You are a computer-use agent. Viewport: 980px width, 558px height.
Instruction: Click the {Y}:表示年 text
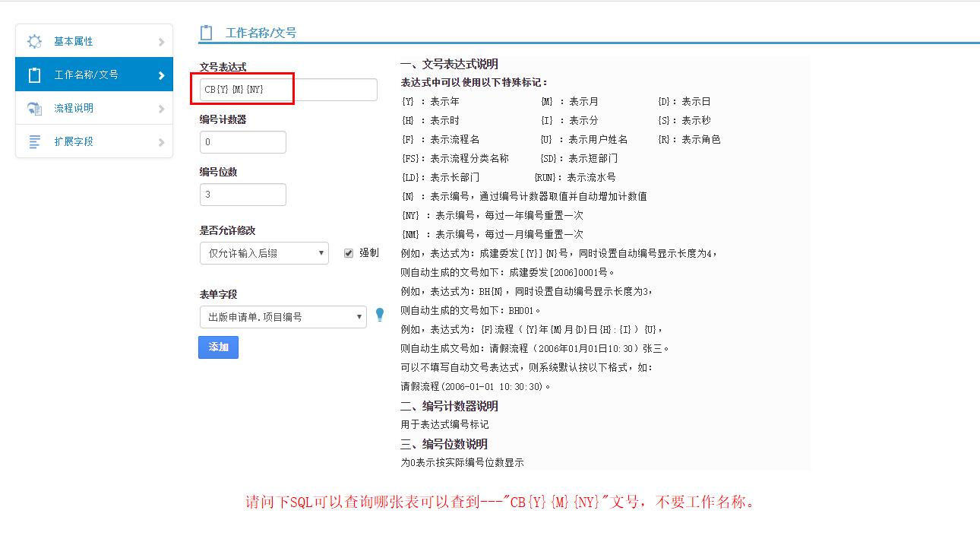(430, 101)
